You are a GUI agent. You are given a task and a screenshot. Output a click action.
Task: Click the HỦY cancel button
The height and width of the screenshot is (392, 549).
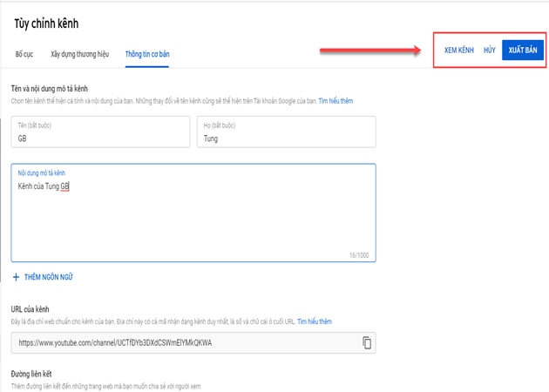click(x=490, y=50)
